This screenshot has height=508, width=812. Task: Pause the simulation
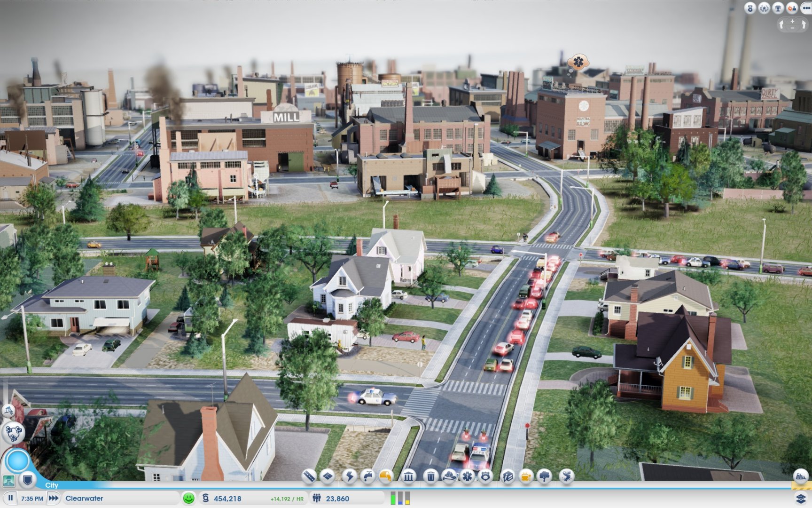point(10,498)
